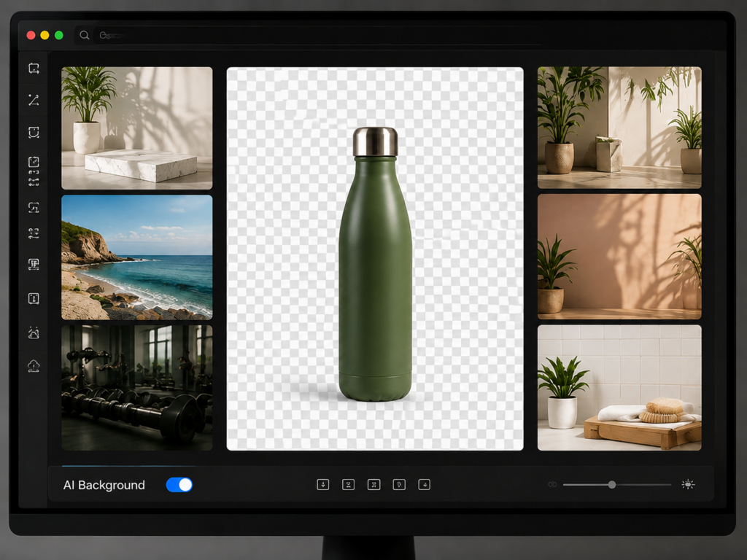
Task: Choose the beige corner with potted plants background
Action: pyautogui.click(x=619, y=128)
